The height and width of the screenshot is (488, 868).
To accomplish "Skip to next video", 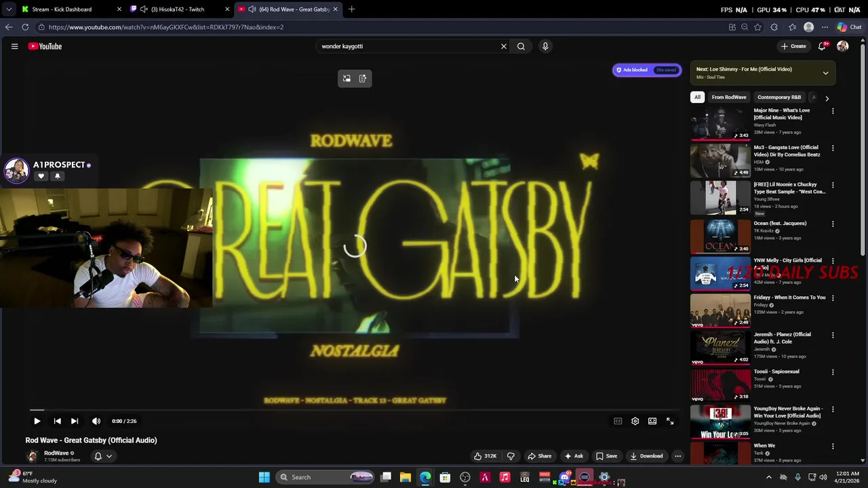I will click(75, 421).
